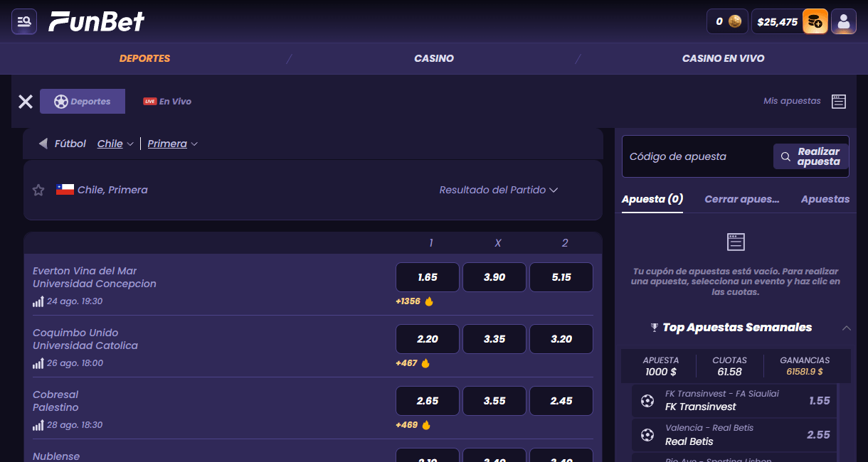Open Coquimbo Unido match details
The image size is (868, 462).
pyautogui.click(x=85, y=339)
